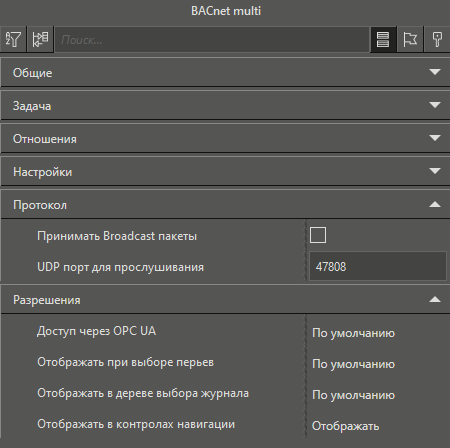Click the BACnet multi panel title
Image resolution: width=450 pixels, height=448 pixels.
[x=226, y=11]
